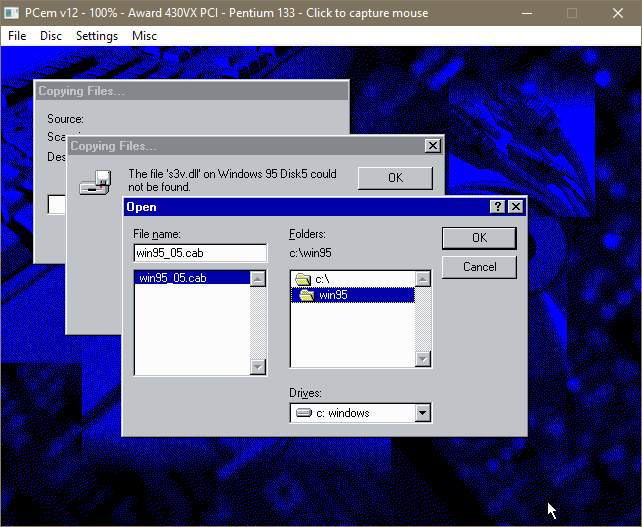Select the win95 folder entry
The image size is (642, 527).
pos(353,295)
